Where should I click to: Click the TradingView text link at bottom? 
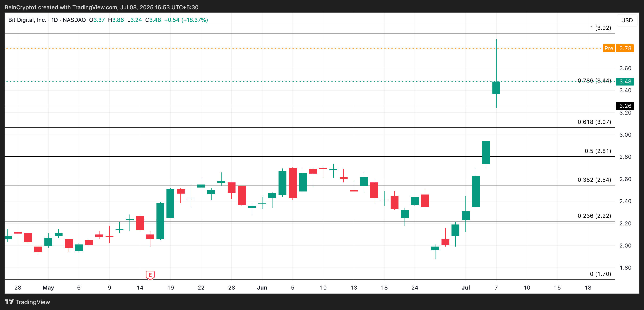point(33,302)
